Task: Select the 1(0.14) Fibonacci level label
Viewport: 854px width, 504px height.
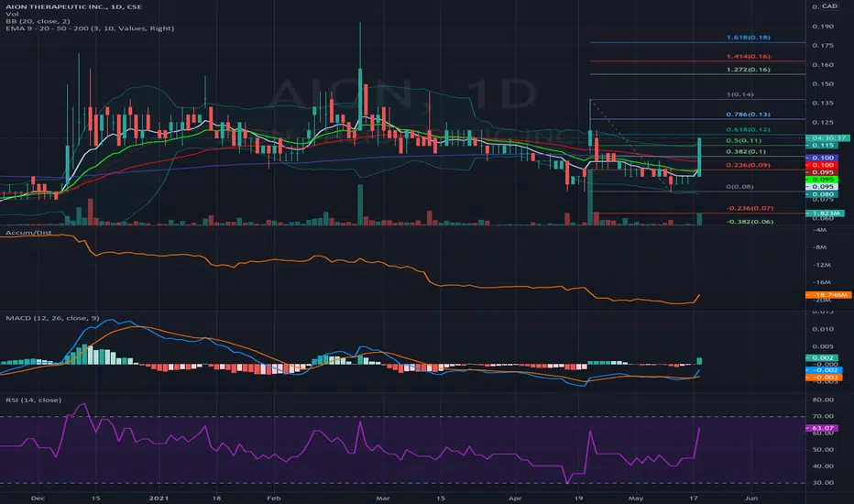Action: [739, 94]
